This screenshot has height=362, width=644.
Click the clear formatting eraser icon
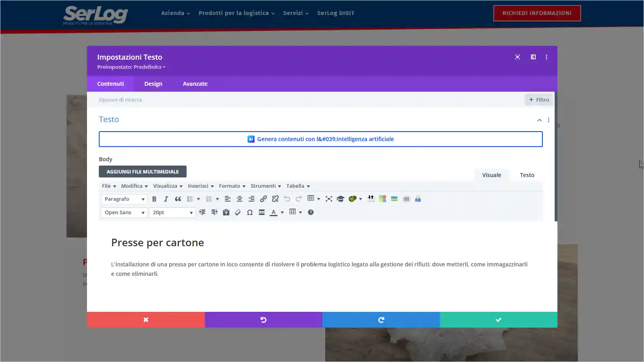(x=238, y=213)
